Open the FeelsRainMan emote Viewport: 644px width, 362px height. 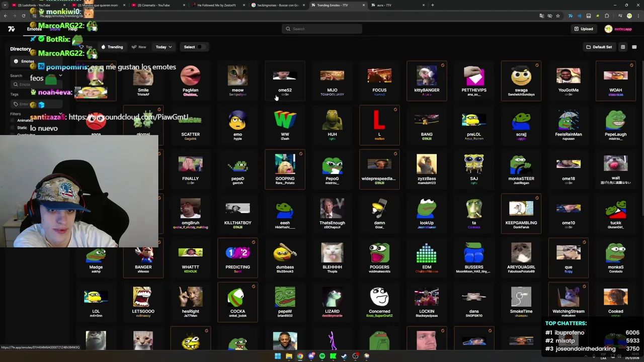(x=569, y=125)
